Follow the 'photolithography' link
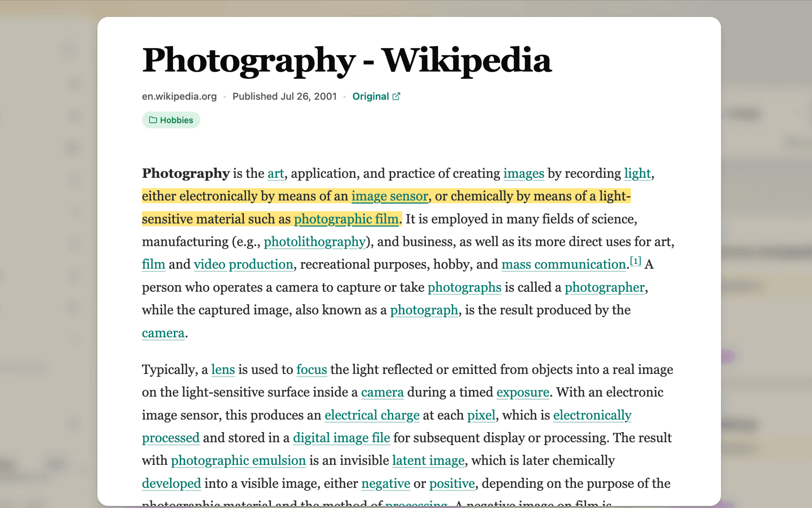 (315, 242)
